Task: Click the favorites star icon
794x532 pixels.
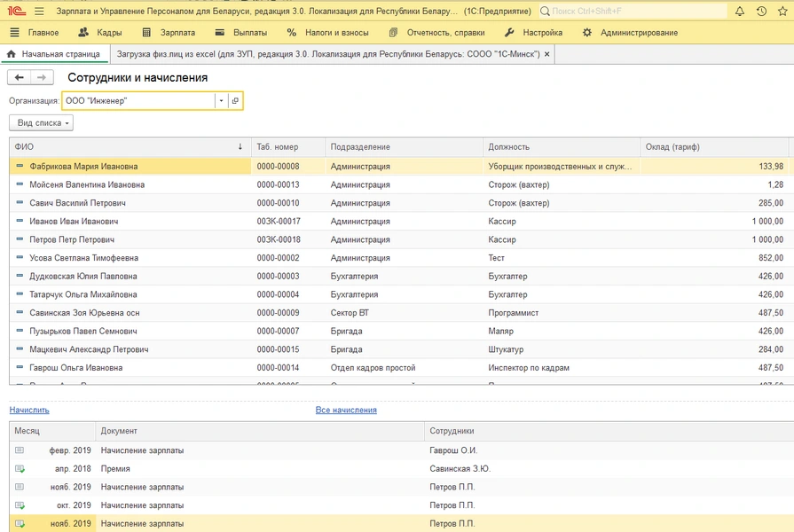Action: pyautogui.click(x=782, y=12)
